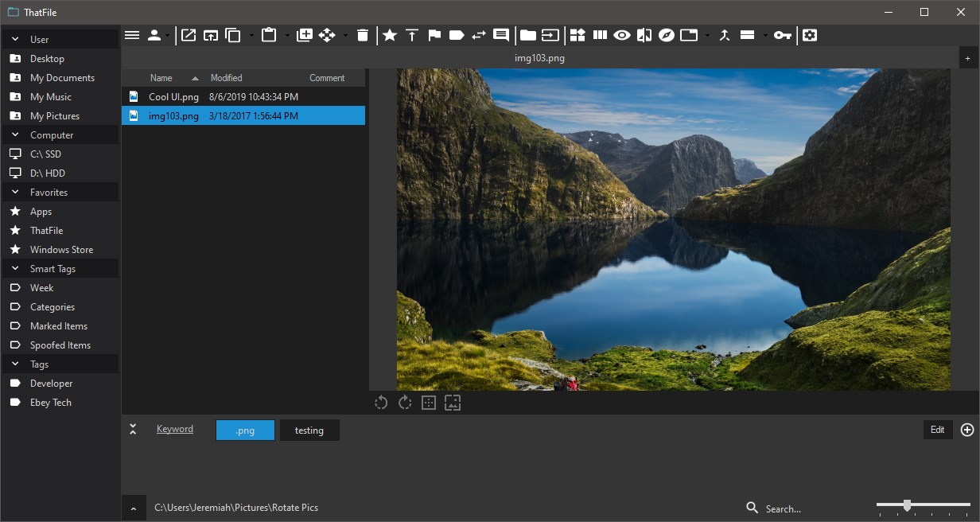Open the dropdown arrow beside the view-rows icon
This screenshot has height=522, width=980.
(765, 35)
